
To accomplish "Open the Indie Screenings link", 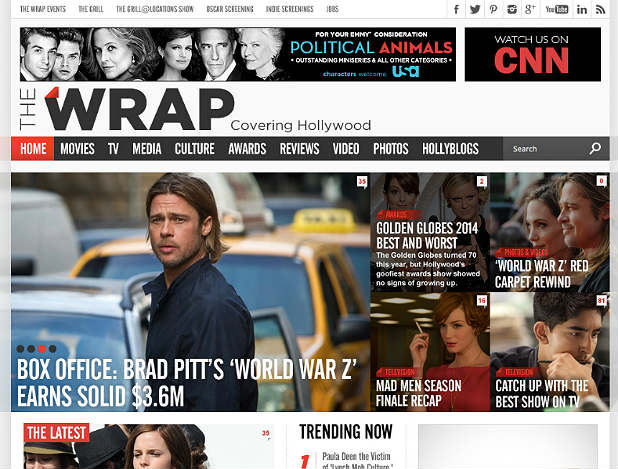I will coord(290,9).
